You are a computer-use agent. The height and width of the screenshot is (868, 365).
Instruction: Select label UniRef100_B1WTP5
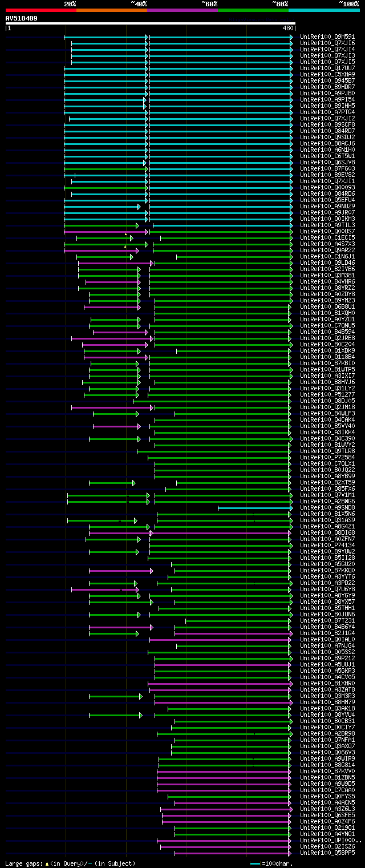coord(327,369)
